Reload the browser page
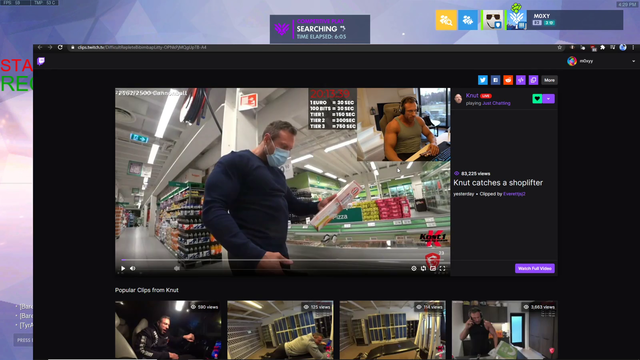The width and height of the screenshot is (640, 360). [x=60, y=47]
